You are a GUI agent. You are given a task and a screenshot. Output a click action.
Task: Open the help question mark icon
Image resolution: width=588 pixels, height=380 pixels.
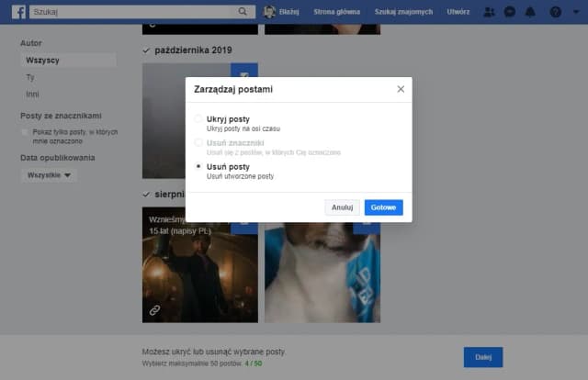pyautogui.click(x=555, y=12)
